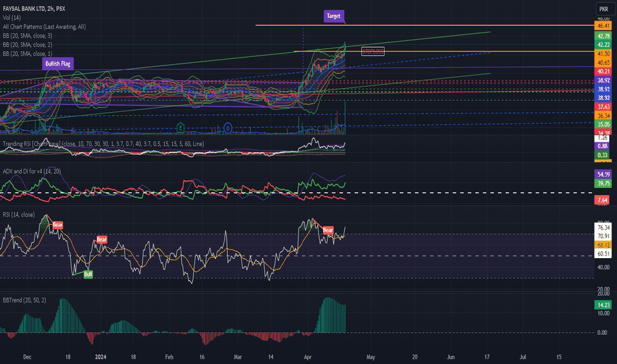Viewport: 617px width, 364px height.
Task: Click the 76.34 RSI value label
Action: point(603,228)
